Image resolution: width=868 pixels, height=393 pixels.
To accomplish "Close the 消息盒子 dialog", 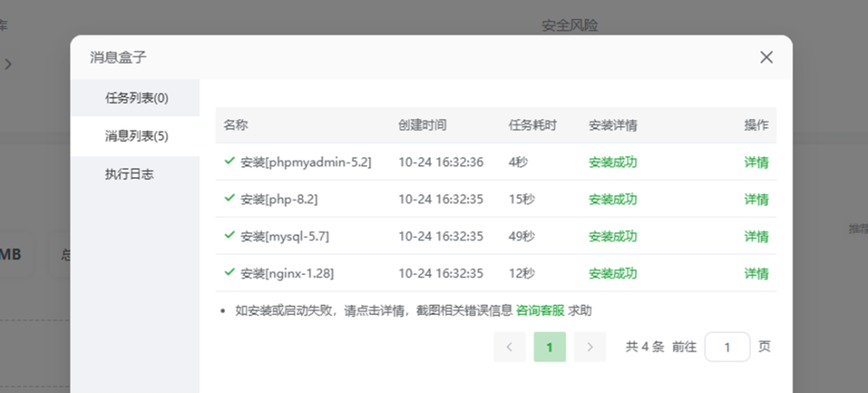I will pyautogui.click(x=766, y=58).
